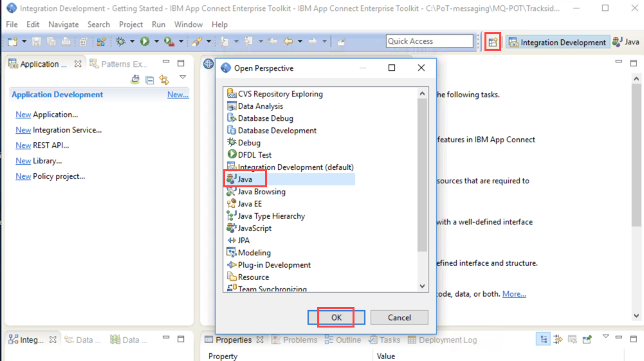Click the Search flashlight toolbar icon

point(197,41)
